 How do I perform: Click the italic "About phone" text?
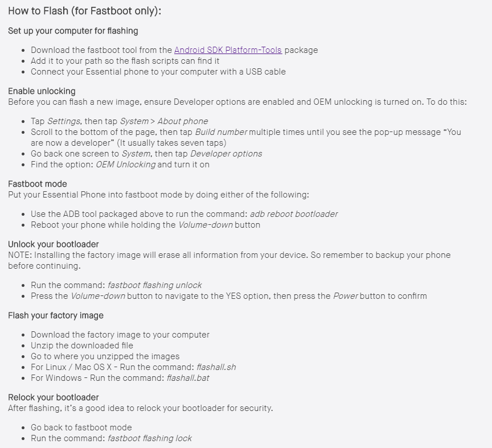click(183, 121)
